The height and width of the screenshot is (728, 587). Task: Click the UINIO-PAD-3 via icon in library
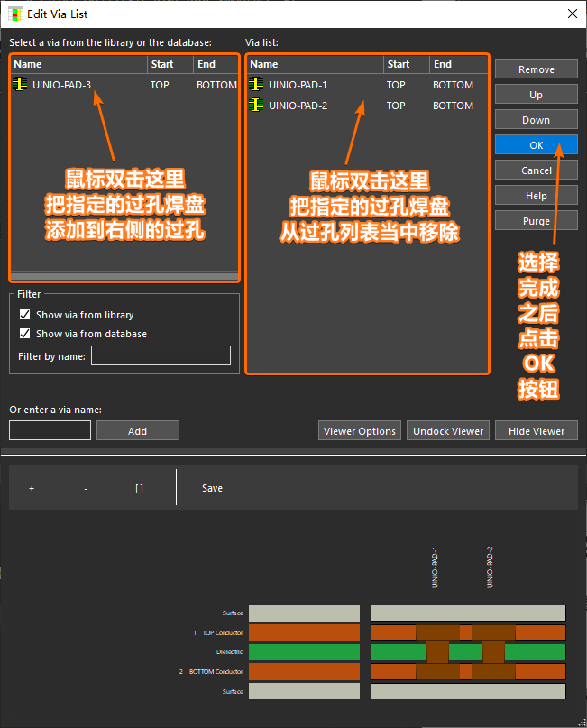tap(20, 85)
